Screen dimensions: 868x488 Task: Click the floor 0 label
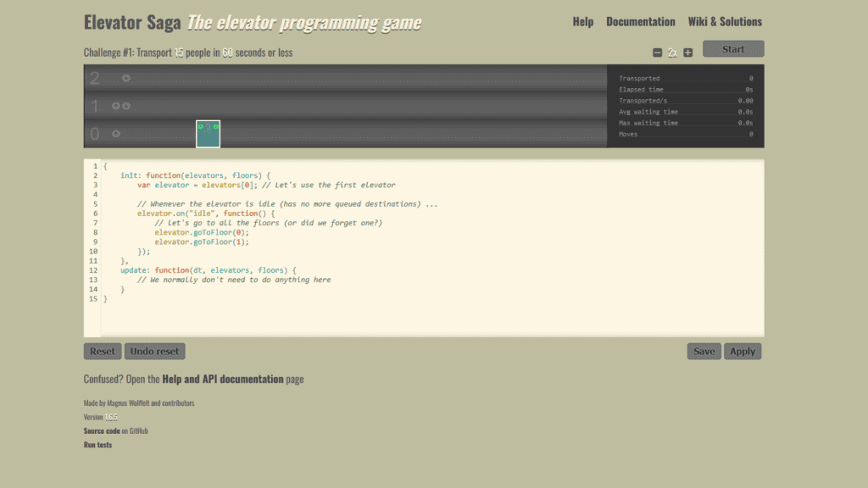[95, 133]
